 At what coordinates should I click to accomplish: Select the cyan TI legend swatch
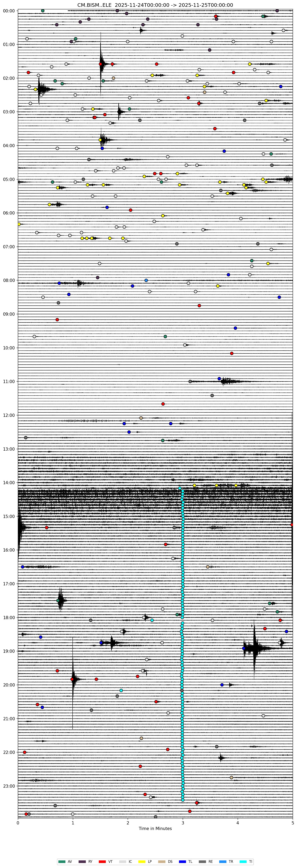(x=243, y=862)
